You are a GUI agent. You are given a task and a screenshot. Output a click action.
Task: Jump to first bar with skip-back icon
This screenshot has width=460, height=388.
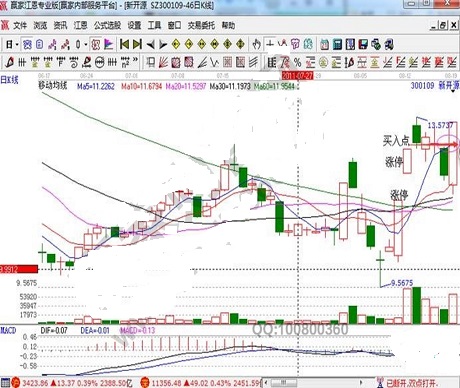[x=124, y=44]
